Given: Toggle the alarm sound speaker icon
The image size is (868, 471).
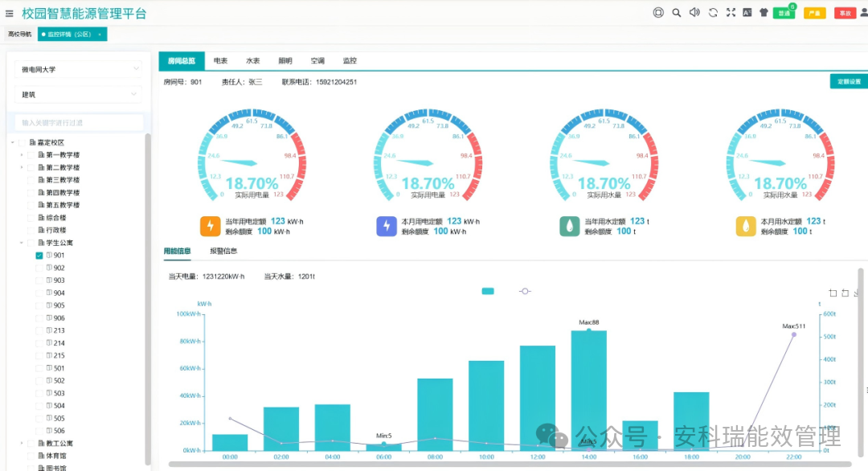Looking at the screenshot, I should (x=694, y=13).
